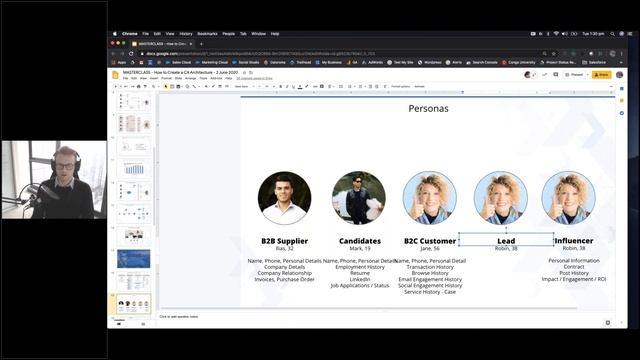Clear formatting with toolbar icon
Screen dimensions: 640x360
click(385, 87)
